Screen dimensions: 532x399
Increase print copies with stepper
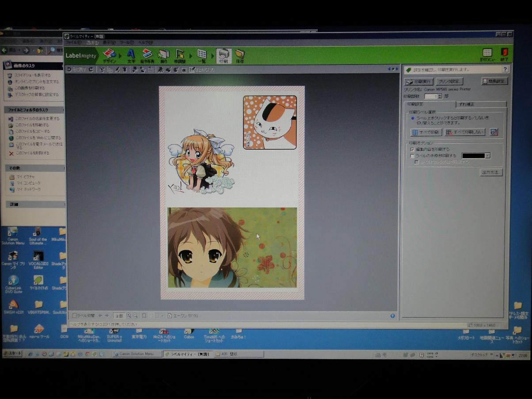(x=440, y=95)
